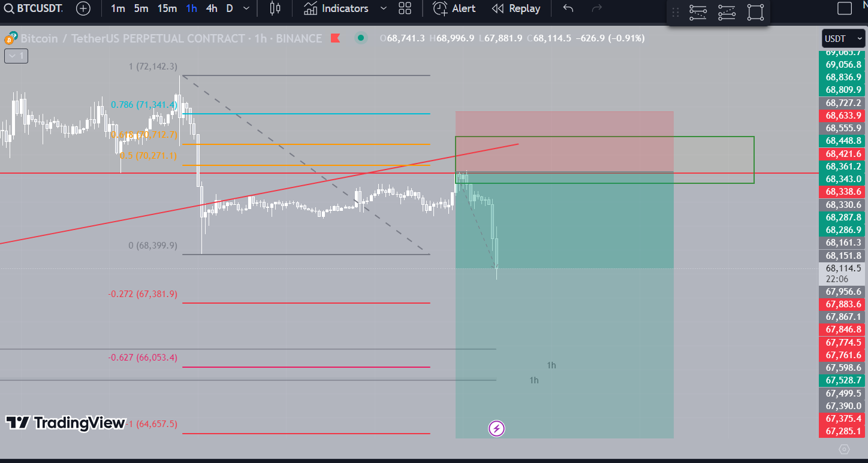Click the green market status dot
Viewport: 868px width, 463px height.
tap(360, 38)
